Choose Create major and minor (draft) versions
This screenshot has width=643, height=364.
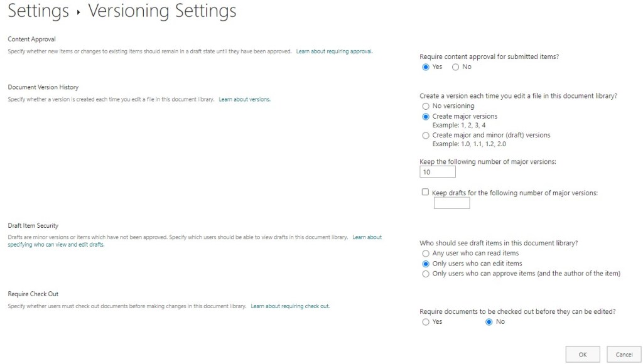point(426,136)
